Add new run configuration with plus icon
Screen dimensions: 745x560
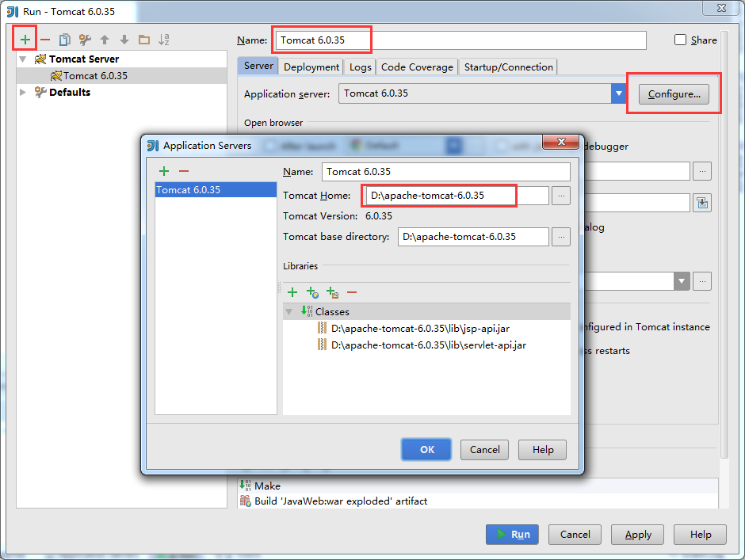tap(25, 40)
